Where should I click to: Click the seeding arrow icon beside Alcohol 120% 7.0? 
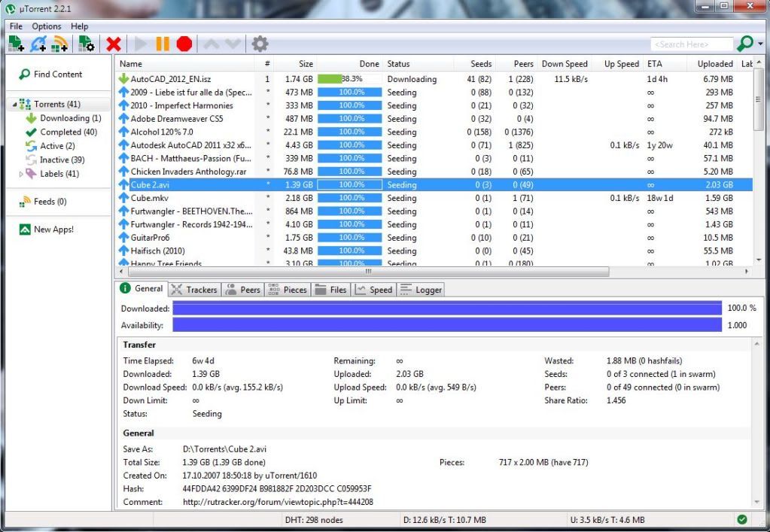pos(123,132)
